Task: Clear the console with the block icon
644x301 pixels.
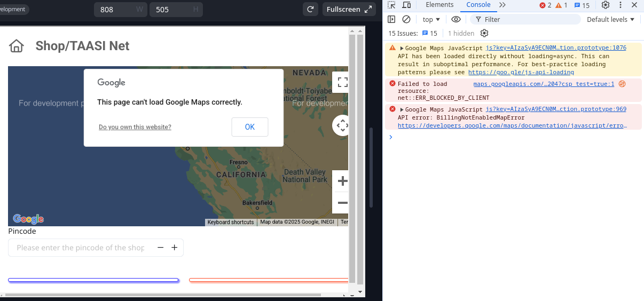Action: coord(406,19)
